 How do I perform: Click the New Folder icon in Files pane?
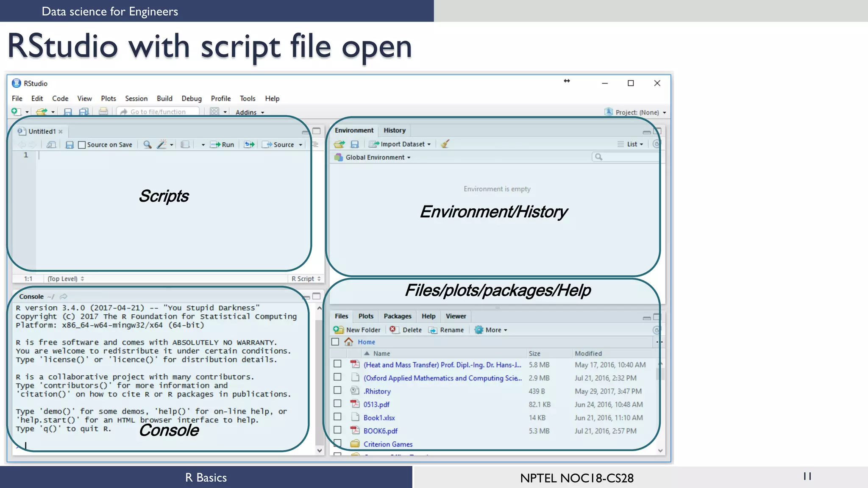[x=338, y=330]
